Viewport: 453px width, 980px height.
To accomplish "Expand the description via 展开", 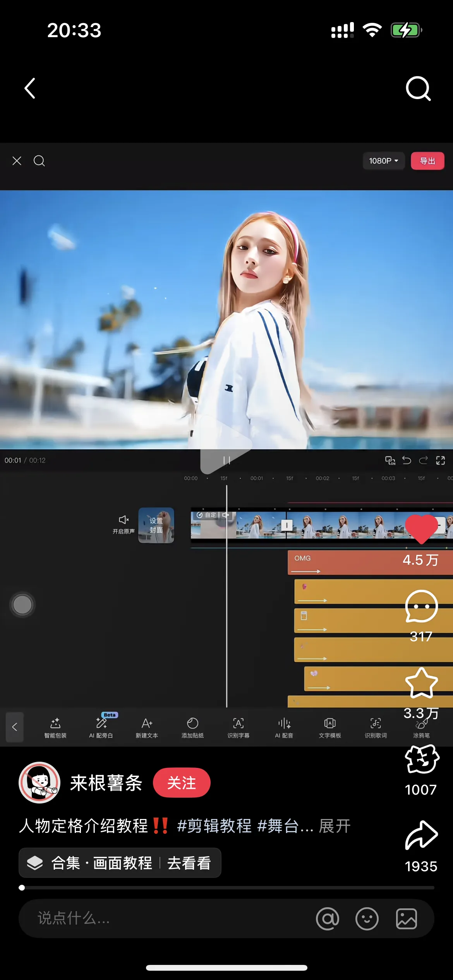I will click(335, 826).
